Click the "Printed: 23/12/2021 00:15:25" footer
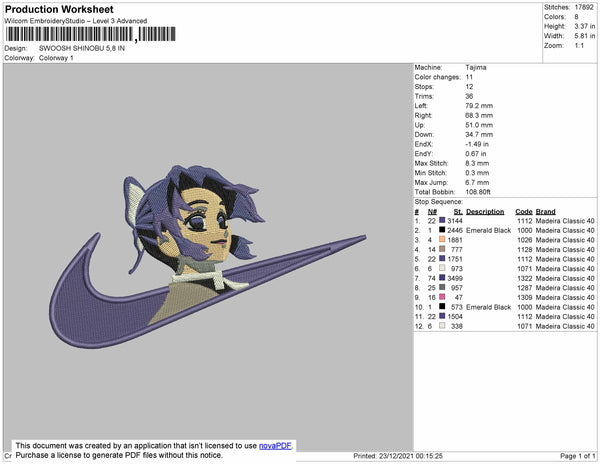This screenshot has width=600, height=464. 398,456
